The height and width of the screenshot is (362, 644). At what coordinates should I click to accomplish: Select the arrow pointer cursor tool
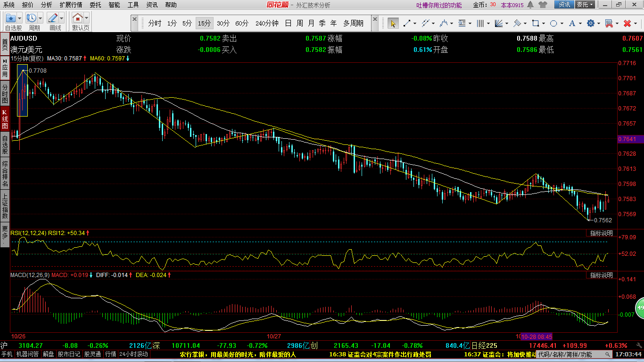pos(393,23)
